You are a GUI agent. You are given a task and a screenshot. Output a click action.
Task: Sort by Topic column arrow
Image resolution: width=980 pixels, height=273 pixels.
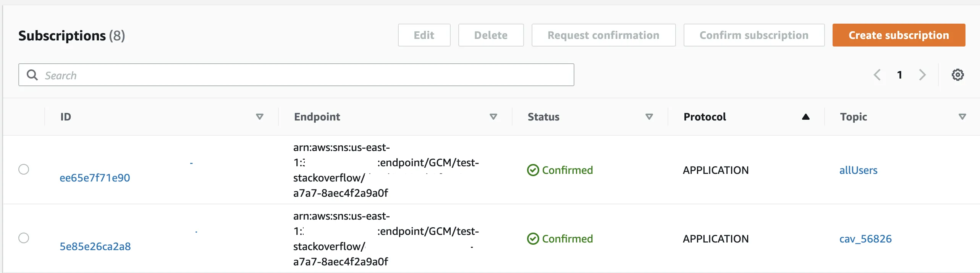coord(962,117)
